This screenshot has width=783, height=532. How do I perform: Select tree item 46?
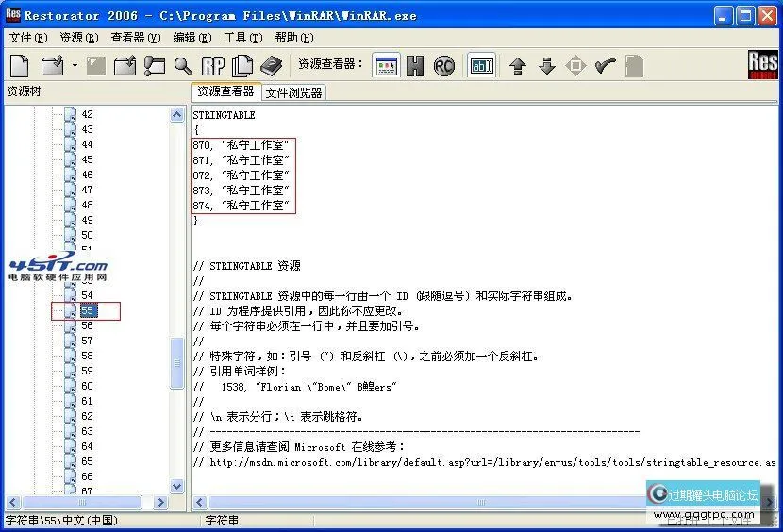87,175
